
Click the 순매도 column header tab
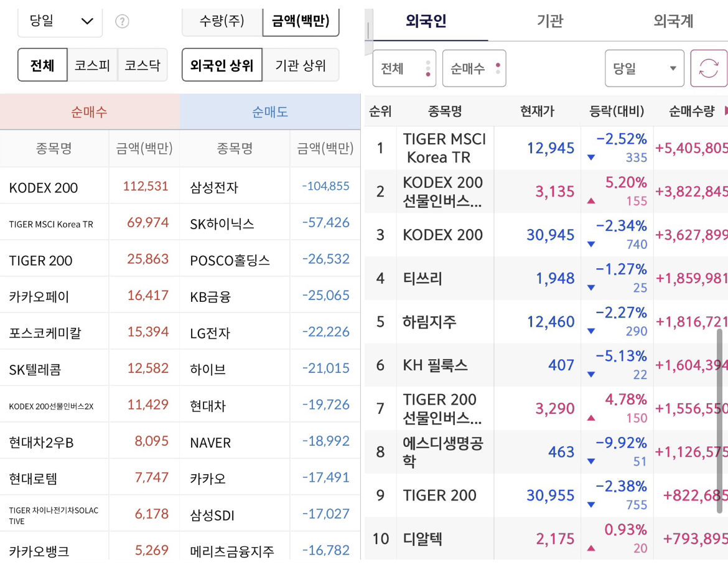(270, 112)
